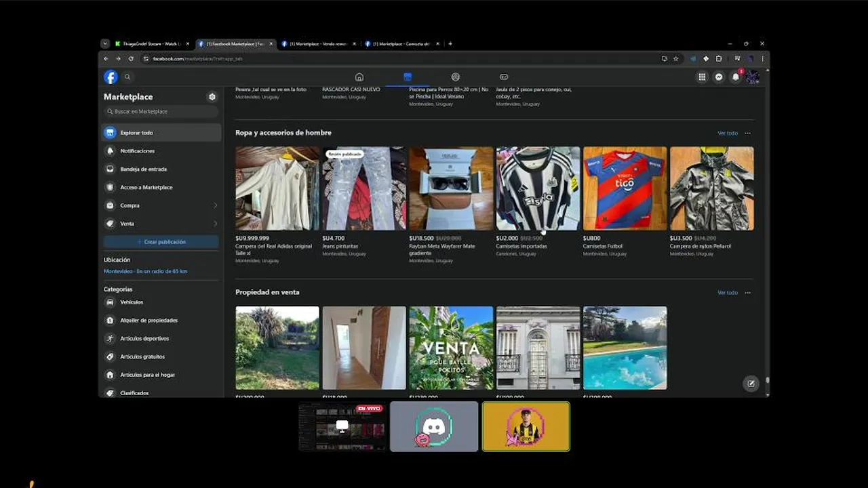Open the browser tab search dropdown arrow

[x=105, y=44]
